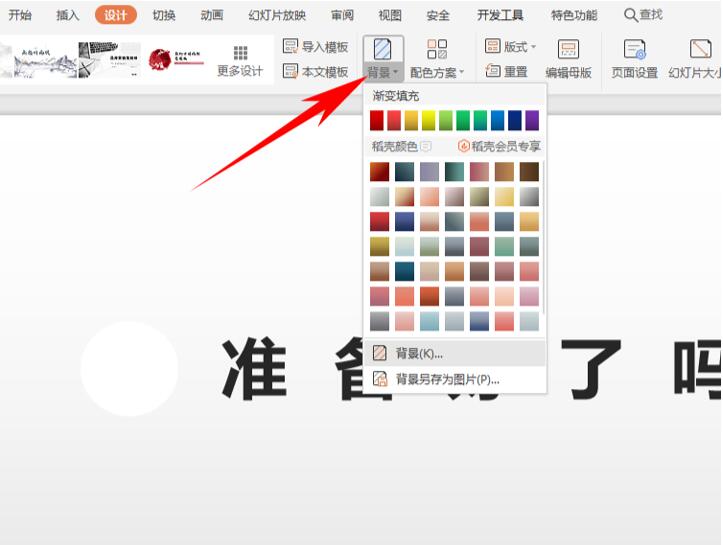
Task: Click the 更多设计 label
Action: tap(240, 71)
